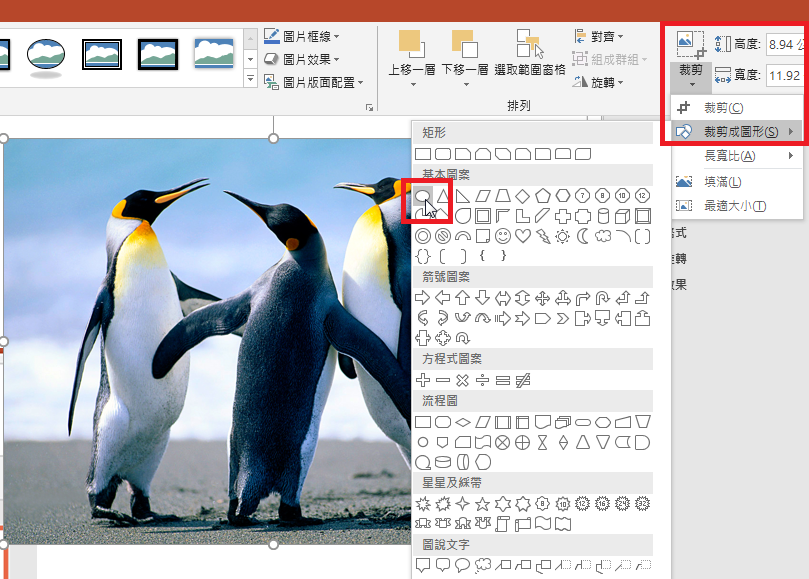Choose 裁剪(C) from the crop menu
The image size is (809, 579).
(737, 107)
